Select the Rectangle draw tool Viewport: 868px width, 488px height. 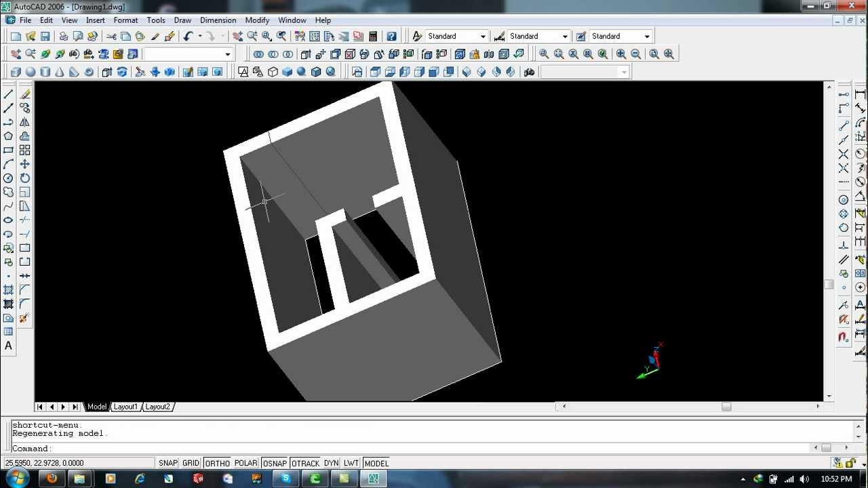[9, 150]
